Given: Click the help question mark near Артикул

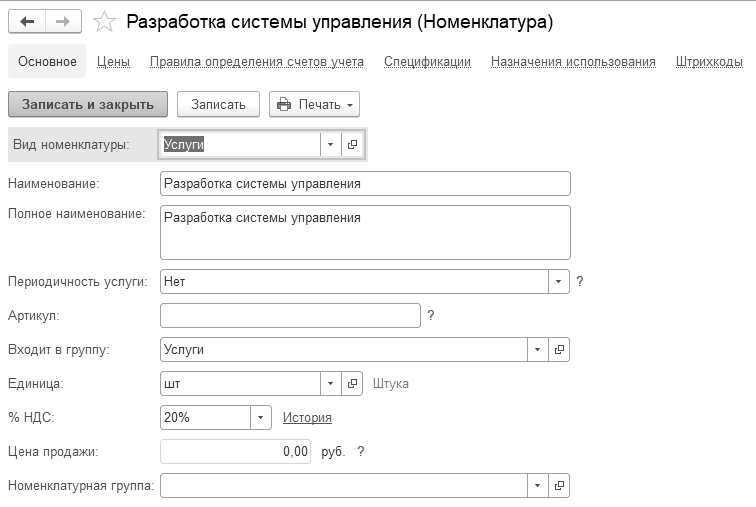Looking at the screenshot, I should pyautogui.click(x=431, y=315).
